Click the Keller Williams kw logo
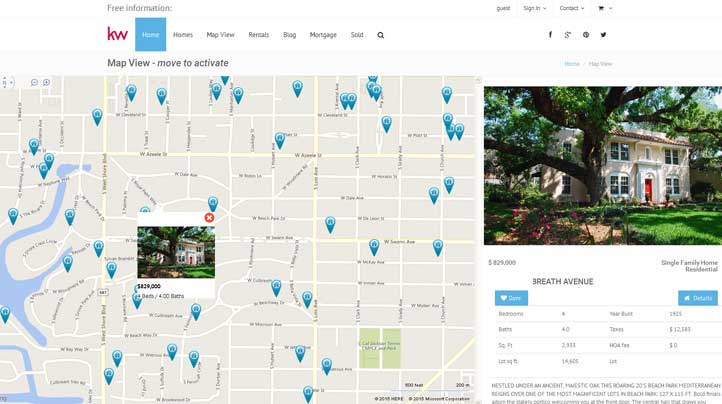The width and height of the screenshot is (722, 404). (118, 34)
